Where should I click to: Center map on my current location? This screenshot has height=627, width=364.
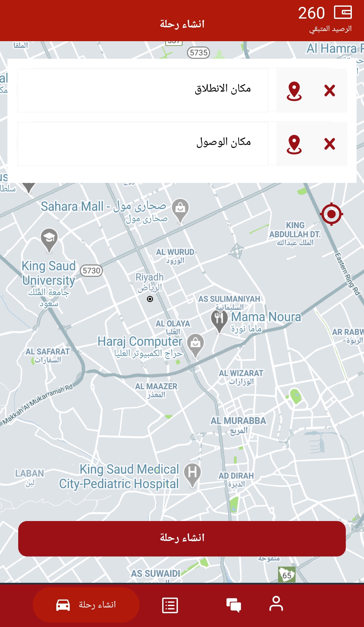tap(332, 214)
